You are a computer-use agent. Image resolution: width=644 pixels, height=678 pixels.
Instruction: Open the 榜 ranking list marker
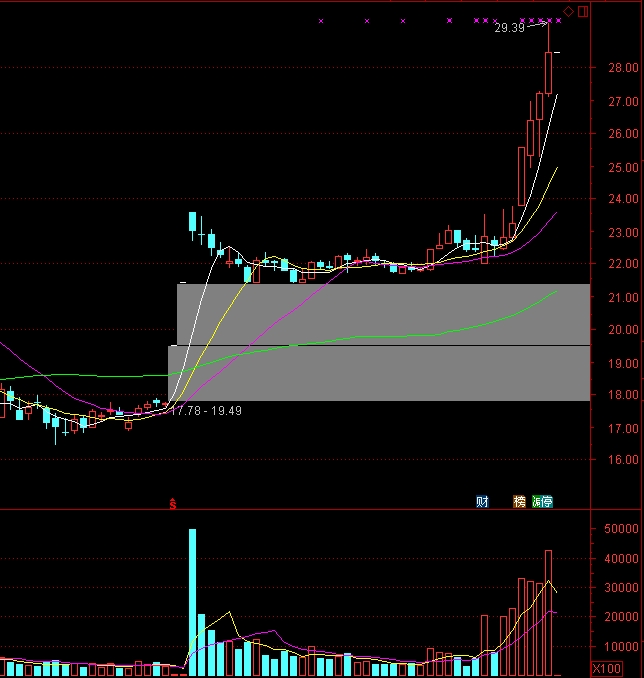pos(519,502)
